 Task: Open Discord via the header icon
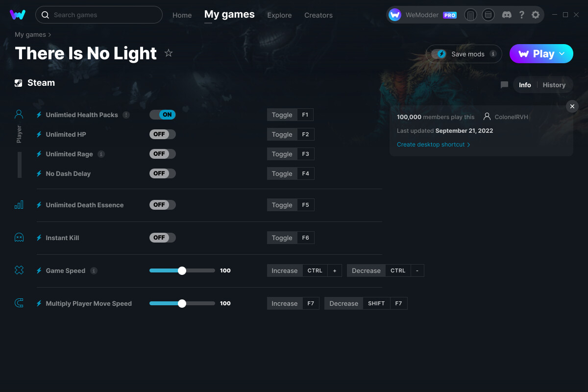[x=507, y=15]
